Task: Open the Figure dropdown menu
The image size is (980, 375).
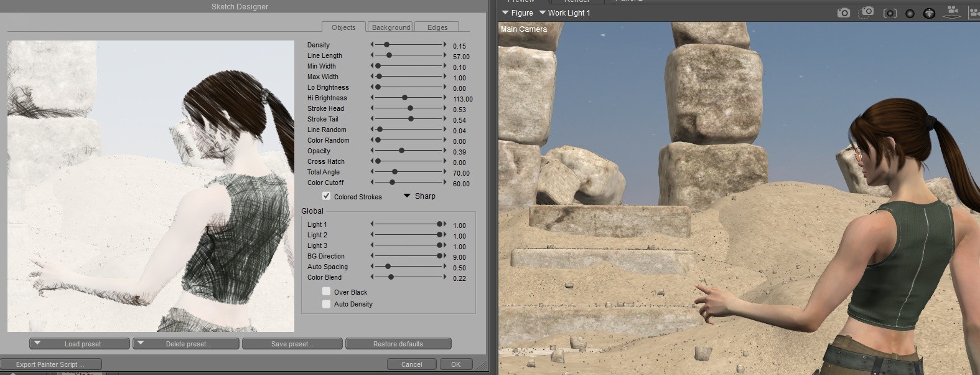Action: [x=517, y=12]
